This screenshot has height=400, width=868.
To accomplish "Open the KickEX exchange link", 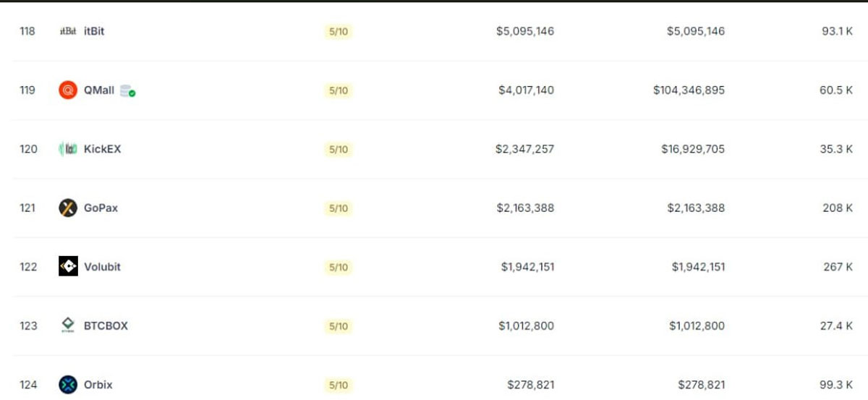I will 103,149.
